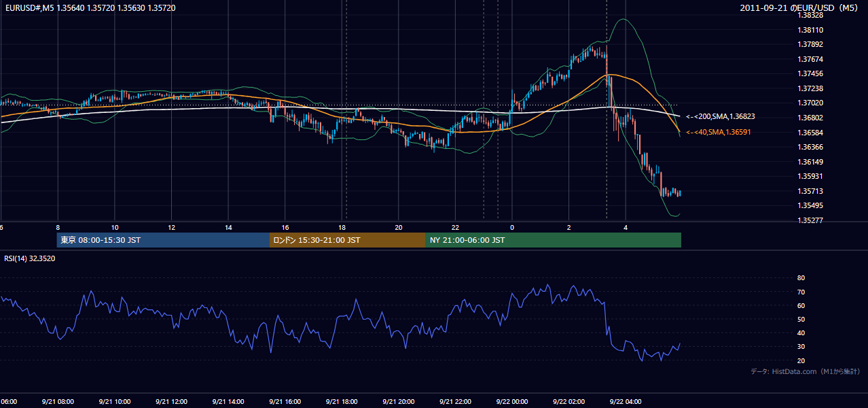
Task: Click price axis value 1.37456
Action: (810, 73)
